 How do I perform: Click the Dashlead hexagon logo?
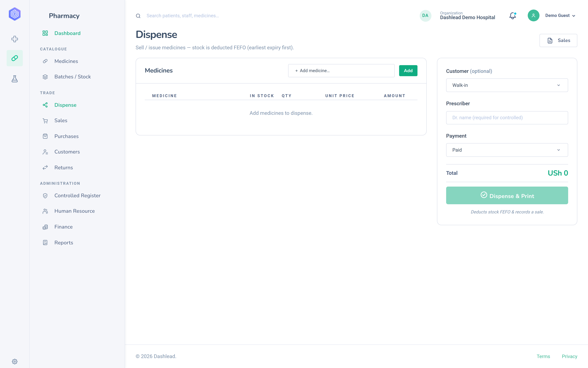[x=15, y=14]
